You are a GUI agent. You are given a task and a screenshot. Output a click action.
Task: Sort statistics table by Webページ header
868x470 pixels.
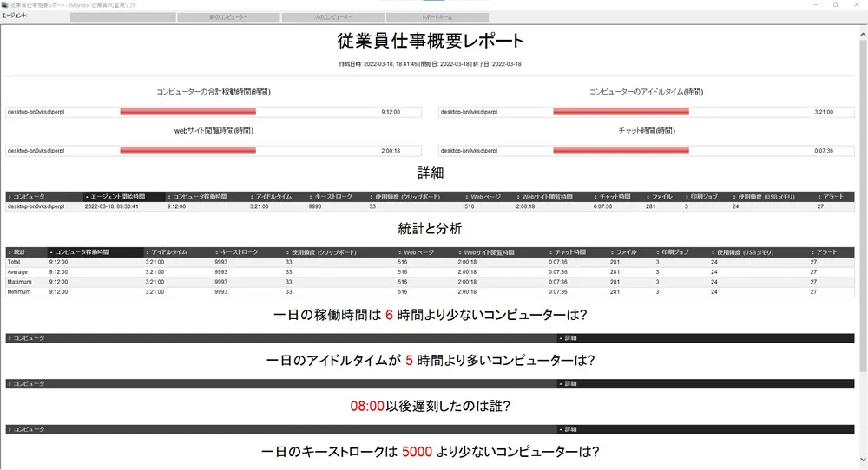426,252
